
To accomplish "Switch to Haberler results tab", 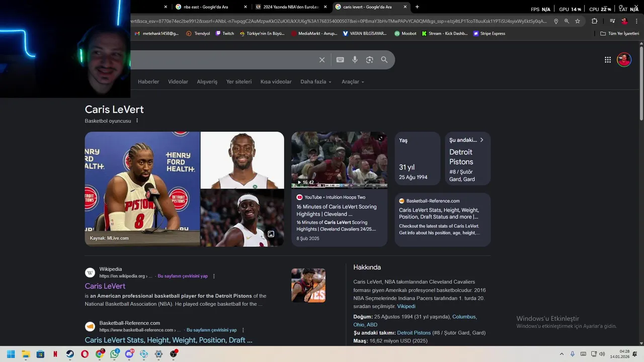I will 148,81.
